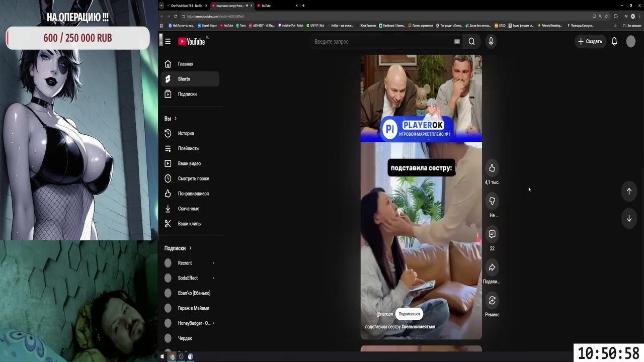Go to next Short with down arrow
The image size is (644, 362).
629,219
